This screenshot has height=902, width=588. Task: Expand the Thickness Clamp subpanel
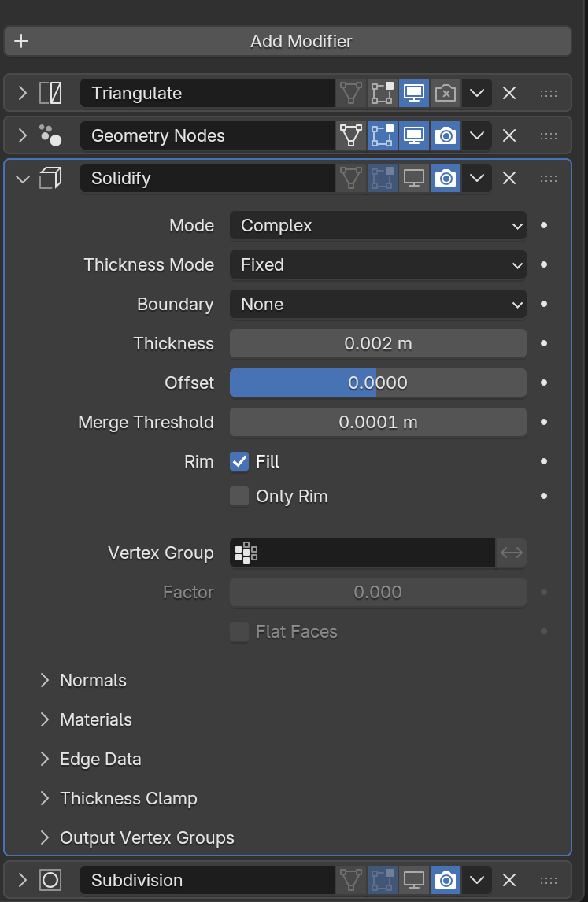click(128, 799)
